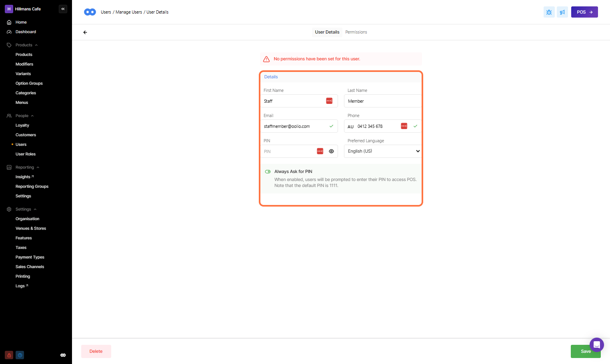Switch to the Permissions tab

[x=356, y=32]
